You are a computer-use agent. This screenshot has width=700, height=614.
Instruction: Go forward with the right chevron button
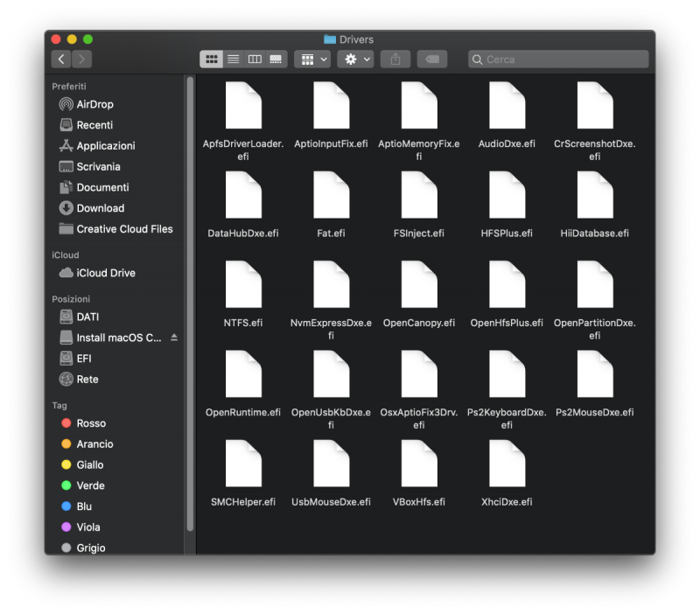click(x=81, y=59)
